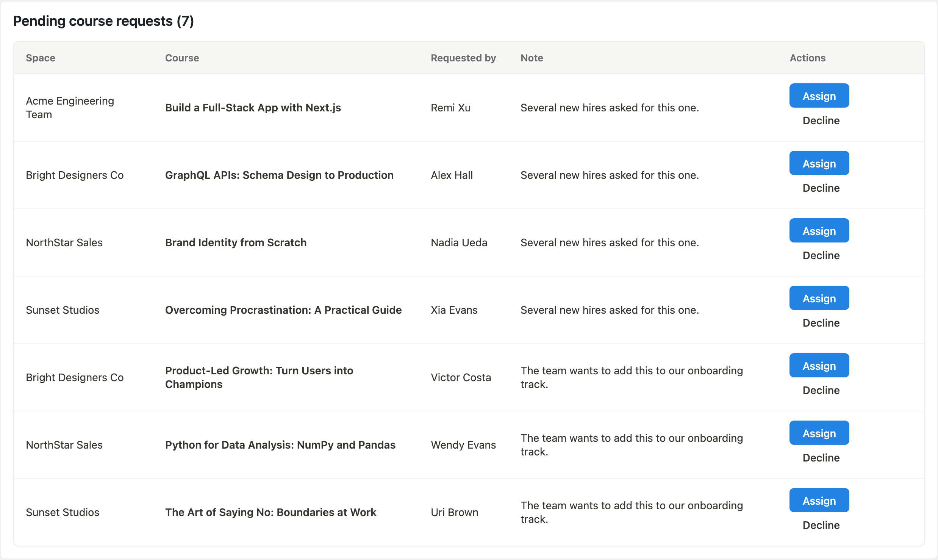The width and height of the screenshot is (938, 560).
Task: Click Sunset Studios in the Saying No row
Action: pos(63,512)
